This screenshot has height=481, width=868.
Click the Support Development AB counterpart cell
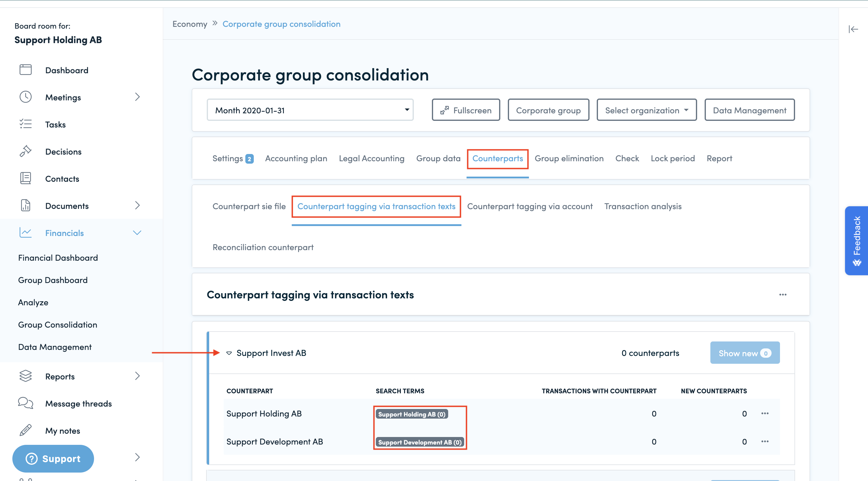(x=275, y=442)
